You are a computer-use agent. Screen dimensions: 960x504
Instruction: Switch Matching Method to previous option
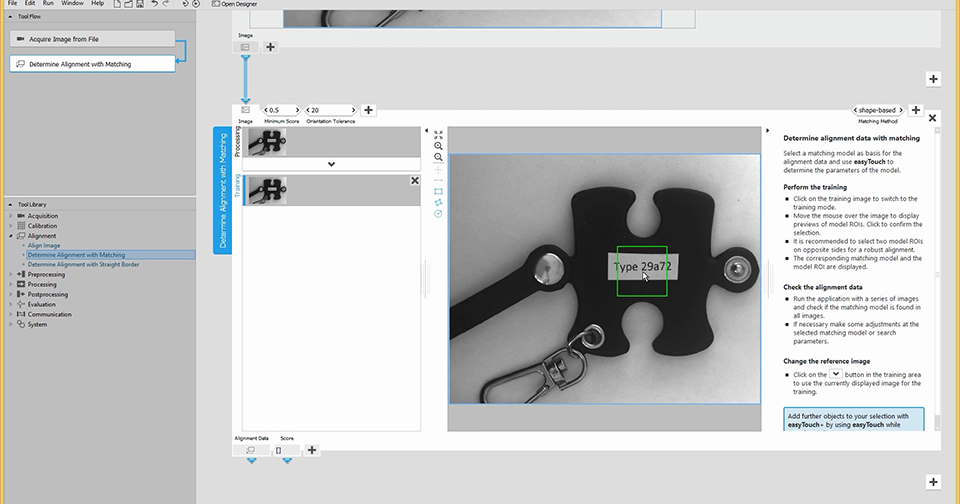pyautogui.click(x=855, y=110)
